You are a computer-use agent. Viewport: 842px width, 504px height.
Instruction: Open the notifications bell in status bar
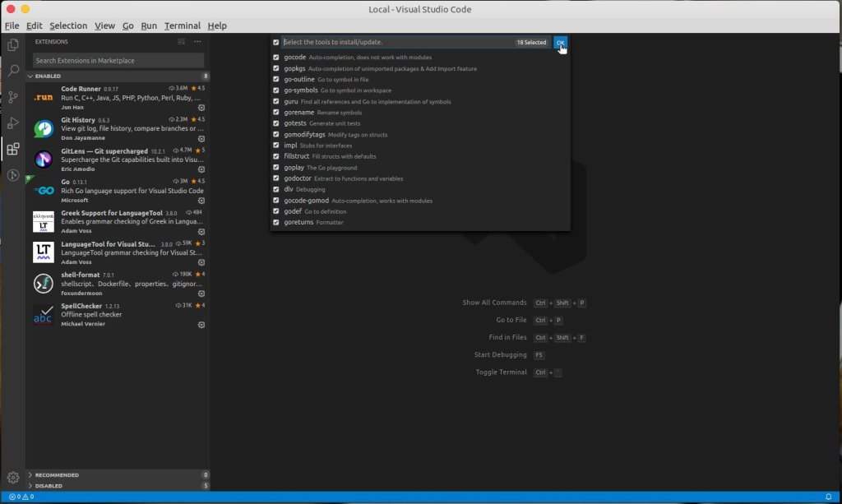pyautogui.click(x=828, y=497)
